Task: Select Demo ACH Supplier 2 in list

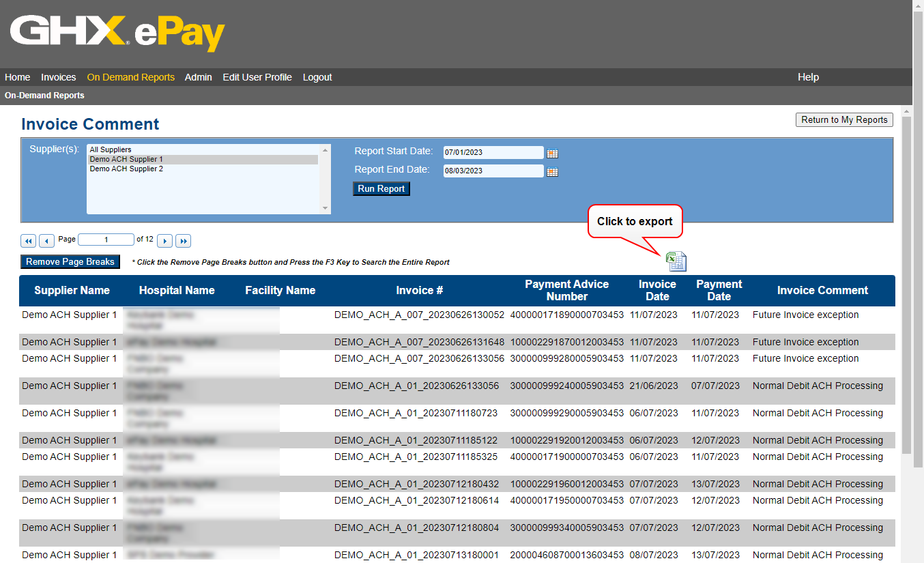Action: [126, 169]
